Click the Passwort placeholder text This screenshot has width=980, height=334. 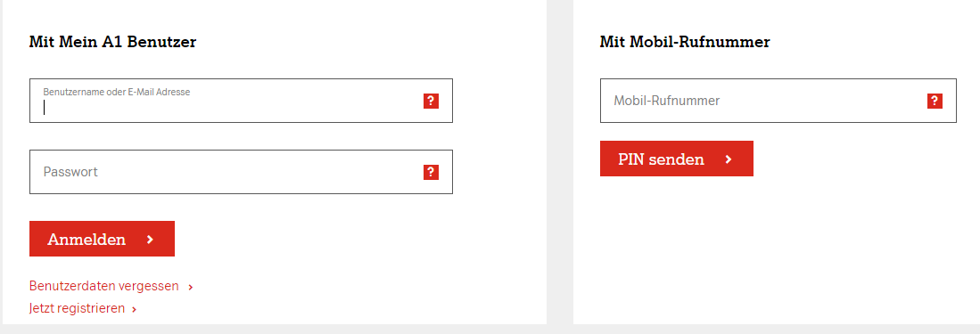tap(70, 172)
